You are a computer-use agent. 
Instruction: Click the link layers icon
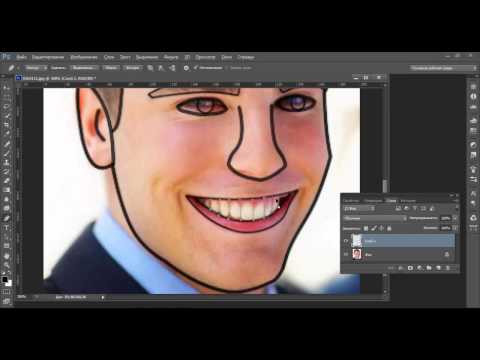tap(391, 268)
